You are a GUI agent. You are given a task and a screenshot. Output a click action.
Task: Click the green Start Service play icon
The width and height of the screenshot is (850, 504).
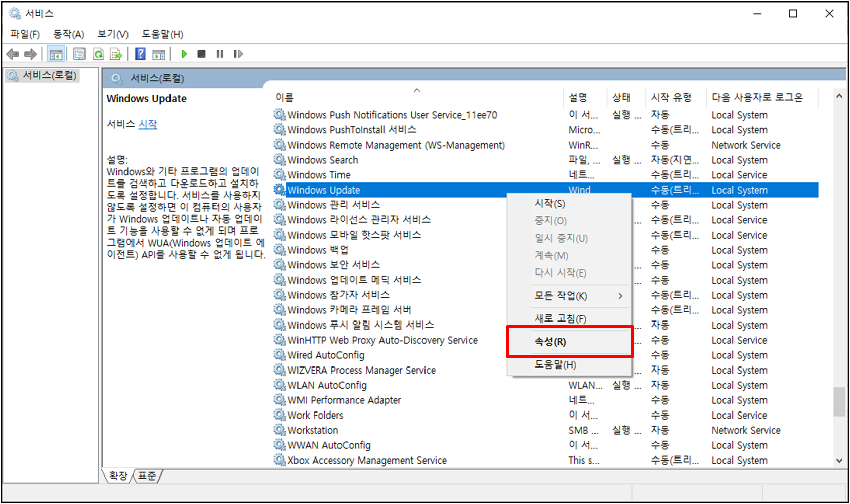pos(184,54)
